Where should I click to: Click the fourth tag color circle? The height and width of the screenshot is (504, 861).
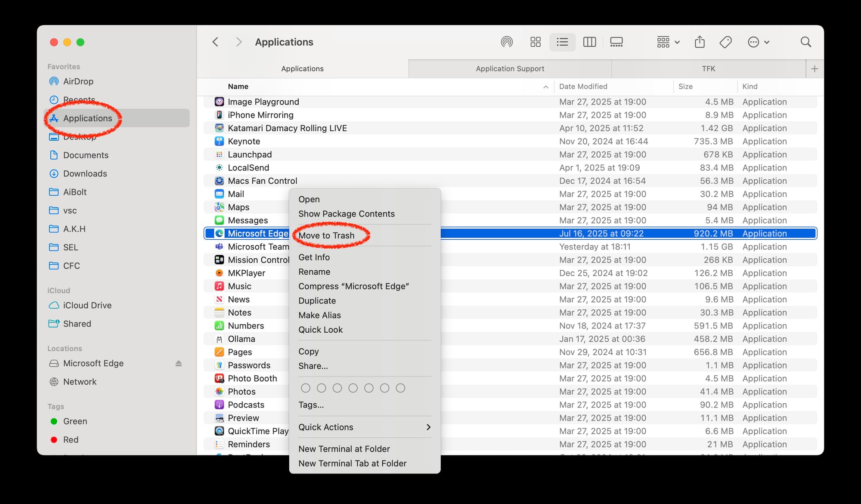[x=353, y=388]
